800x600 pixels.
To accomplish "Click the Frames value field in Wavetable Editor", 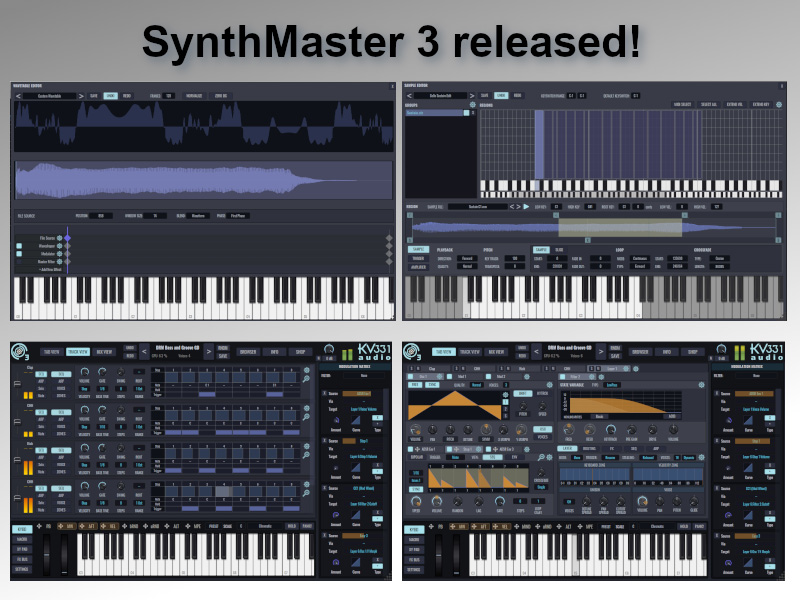I will (169, 96).
